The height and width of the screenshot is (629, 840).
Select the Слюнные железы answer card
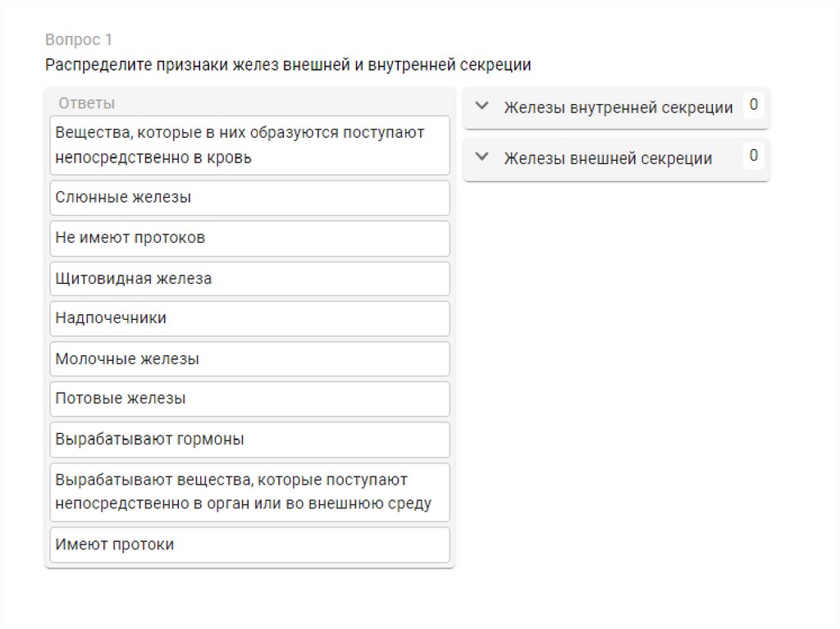click(249, 198)
